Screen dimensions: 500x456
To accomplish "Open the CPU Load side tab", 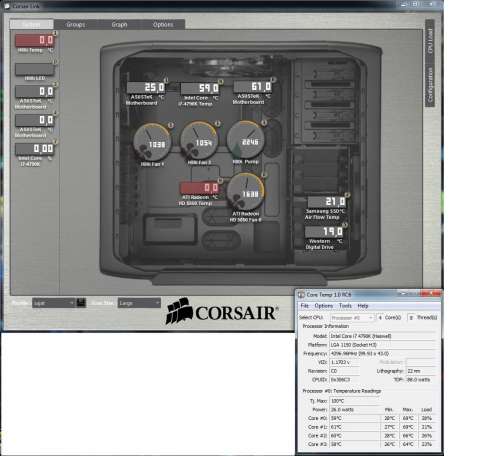I will point(430,41).
